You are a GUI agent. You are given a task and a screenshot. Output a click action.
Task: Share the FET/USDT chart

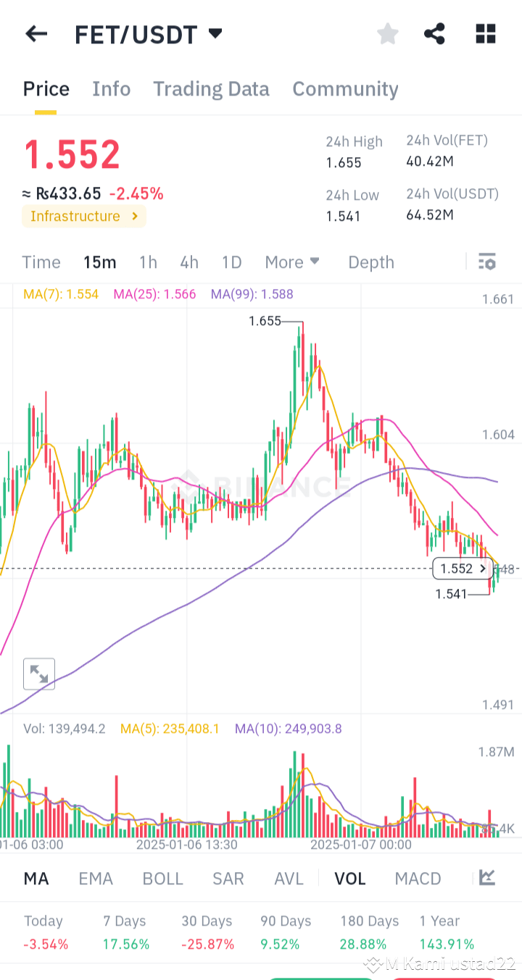tap(434, 33)
